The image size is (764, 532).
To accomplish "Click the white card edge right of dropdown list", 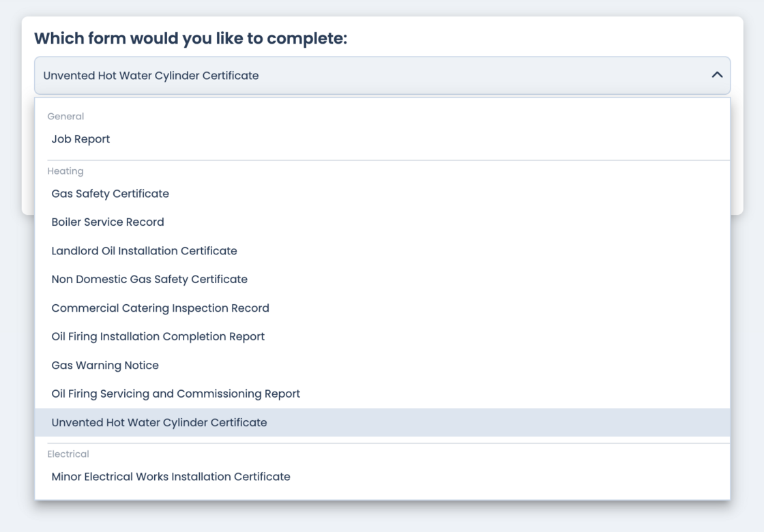I will pyautogui.click(x=737, y=157).
